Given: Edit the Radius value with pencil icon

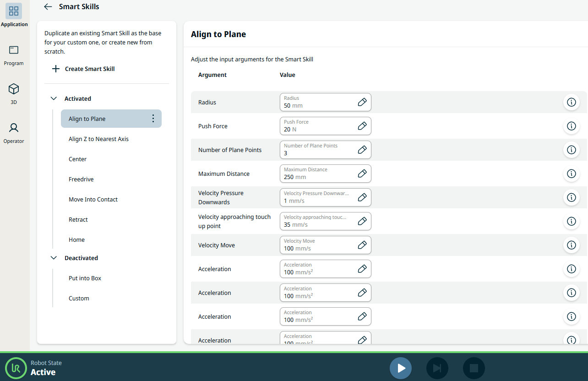Looking at the screenshot, I should [x=362, y=102].
